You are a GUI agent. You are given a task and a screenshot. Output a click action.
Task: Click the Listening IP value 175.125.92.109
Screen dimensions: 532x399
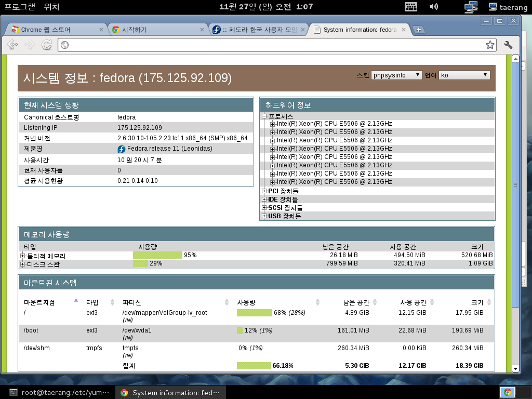[x=140, y=128]
